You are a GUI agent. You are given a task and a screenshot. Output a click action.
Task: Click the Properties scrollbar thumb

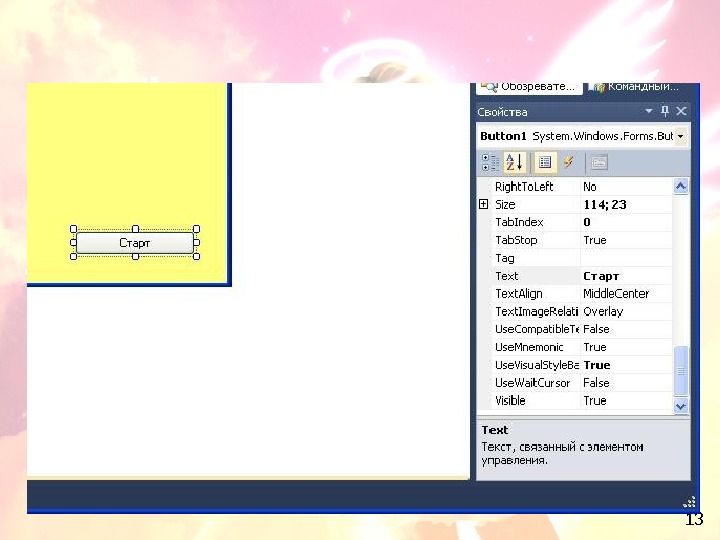coord(681,371)
